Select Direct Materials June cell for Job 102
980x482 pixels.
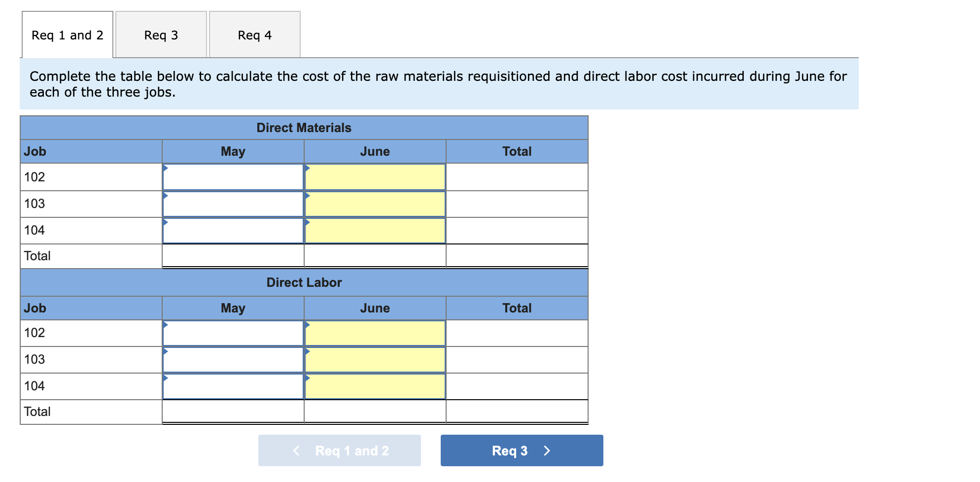(375, 177)
